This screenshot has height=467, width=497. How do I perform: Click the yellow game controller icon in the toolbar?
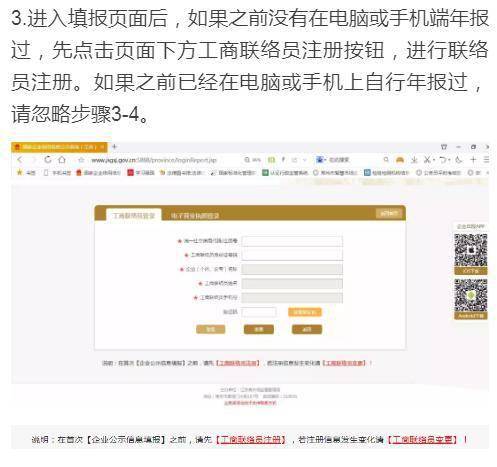[x=400, y=160]
